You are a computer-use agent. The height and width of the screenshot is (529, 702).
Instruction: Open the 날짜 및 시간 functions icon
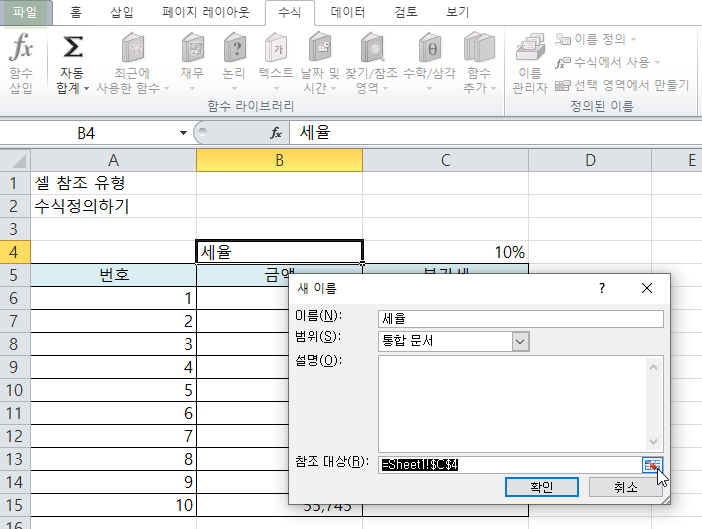[x=320, y=47]
